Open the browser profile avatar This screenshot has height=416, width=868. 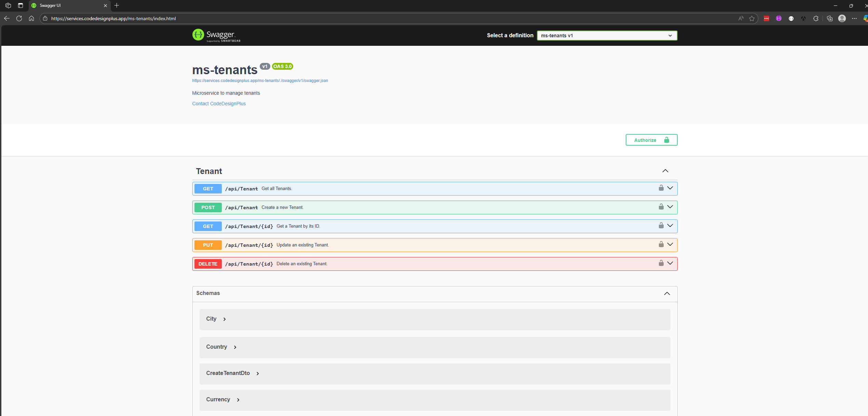(x=842, y=18)
